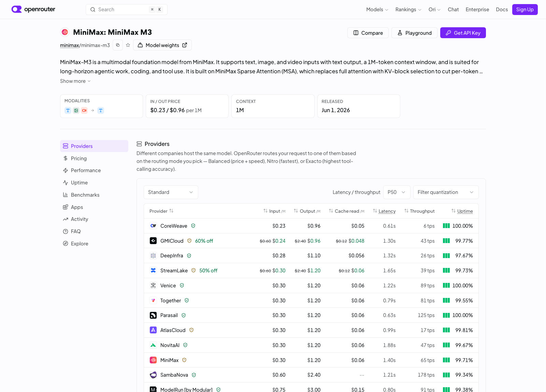
Task: Click the shield icon next to AtlasCloud
Action: coord(191,330)
